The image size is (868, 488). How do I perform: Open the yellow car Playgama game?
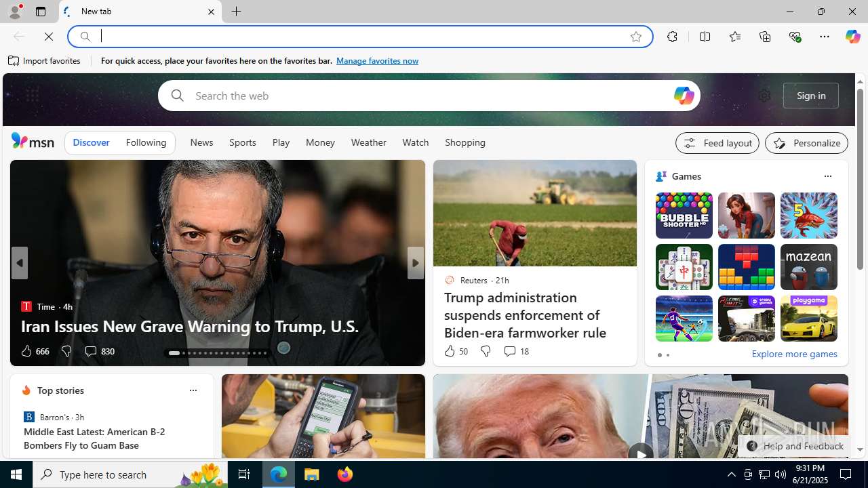pyautogui.click(x=808, y=319)
